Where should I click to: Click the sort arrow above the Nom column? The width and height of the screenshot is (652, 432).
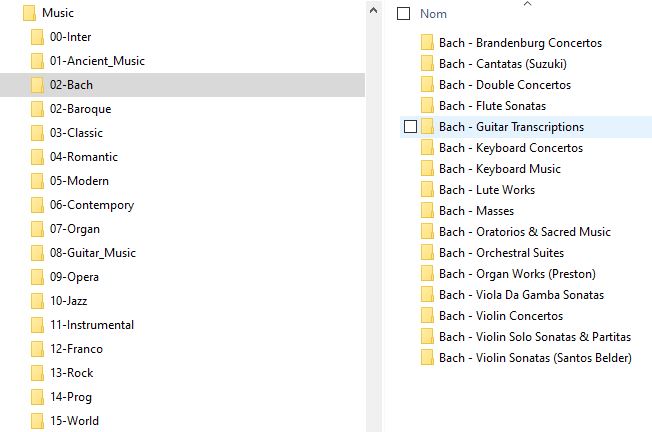click(528, 4)
